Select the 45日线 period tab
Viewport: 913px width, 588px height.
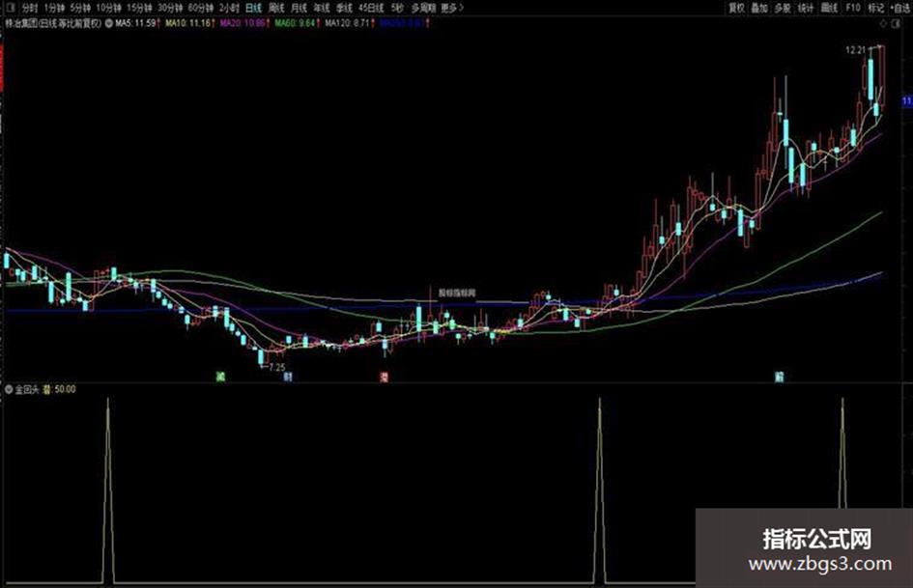[372, 8]
